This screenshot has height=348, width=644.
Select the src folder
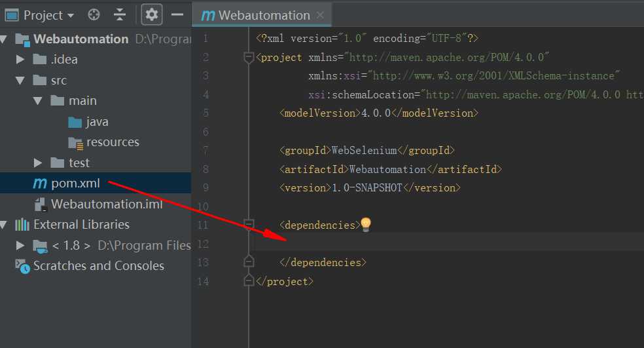click(x=59, y=81)
